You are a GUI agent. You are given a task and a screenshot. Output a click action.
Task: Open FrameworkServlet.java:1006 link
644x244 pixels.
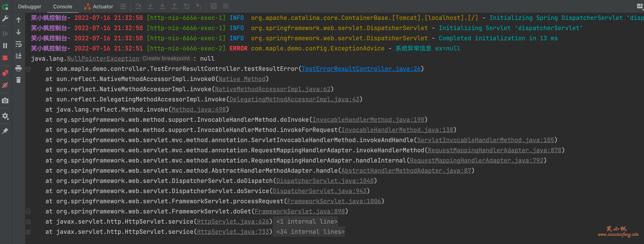(x=334, y=201)
